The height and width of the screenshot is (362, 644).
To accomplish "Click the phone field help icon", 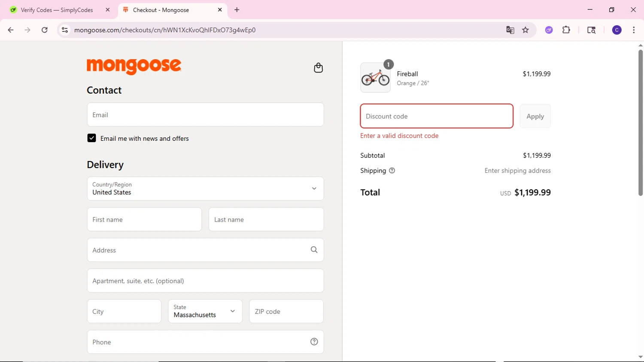I will point(314,342).
